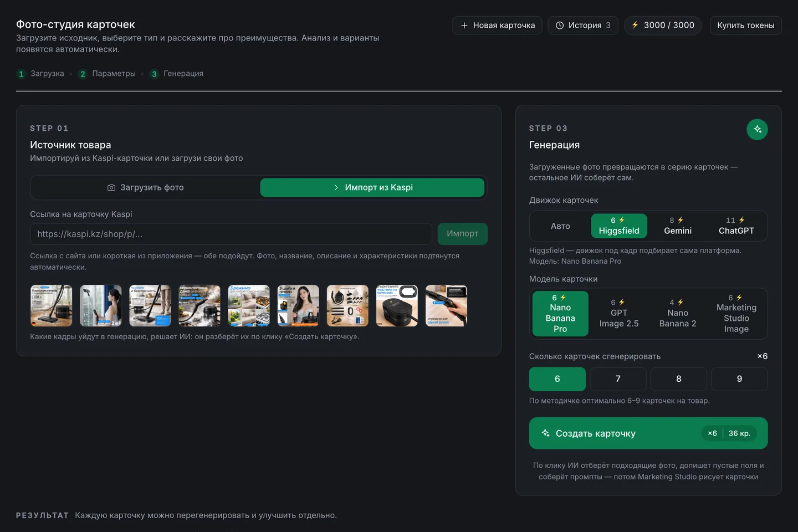798x532 pixels.
Task: Generate 7 cards option
Action: (x=618, y=379)
